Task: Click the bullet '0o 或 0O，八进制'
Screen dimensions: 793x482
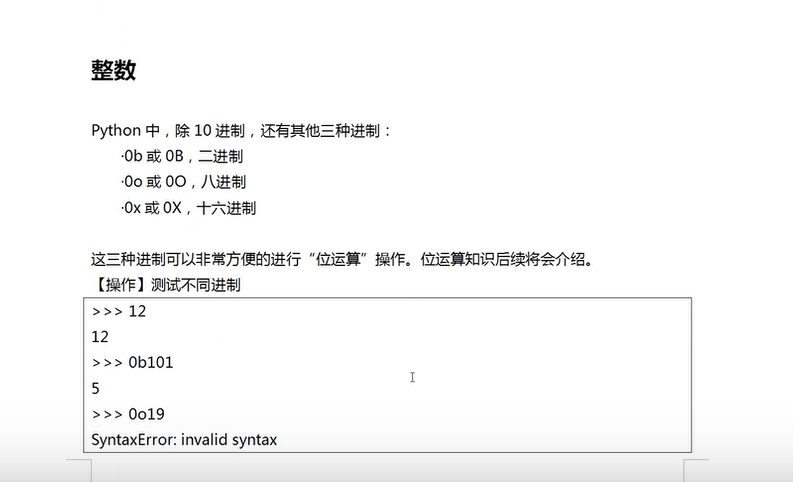Action: [184, 182]
